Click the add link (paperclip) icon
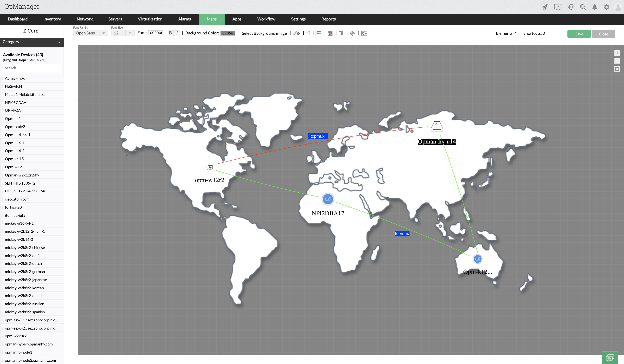Image resolution: width=624 pixels, height=364 pixels. pos(296,33)
